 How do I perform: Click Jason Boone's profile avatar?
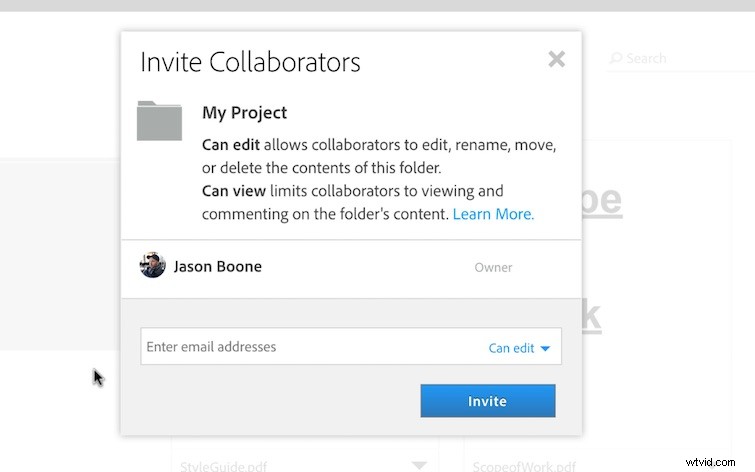point(153,265)
